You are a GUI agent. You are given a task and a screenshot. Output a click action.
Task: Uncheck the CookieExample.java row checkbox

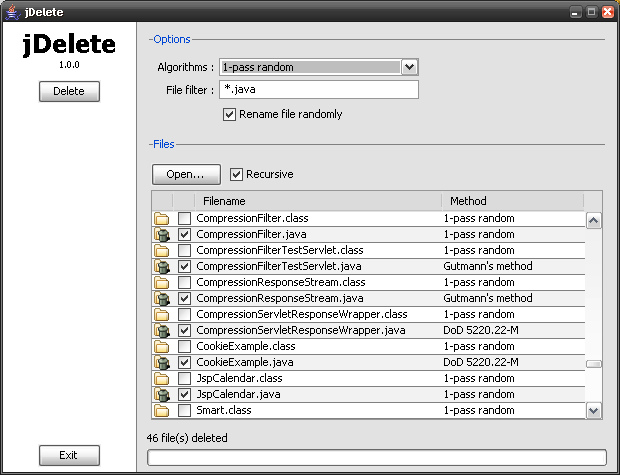coord(185,362)
